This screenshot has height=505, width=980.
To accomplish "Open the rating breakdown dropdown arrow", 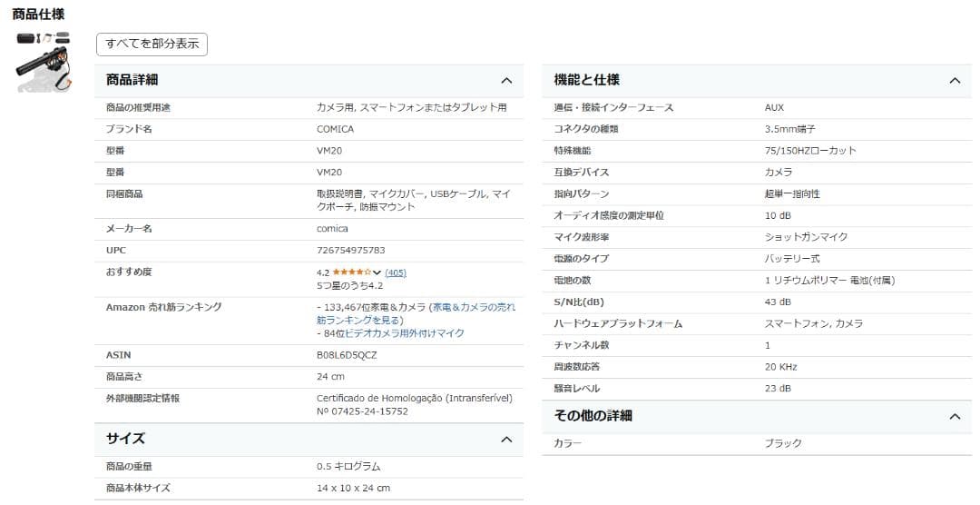I will (x=377, y=272).
